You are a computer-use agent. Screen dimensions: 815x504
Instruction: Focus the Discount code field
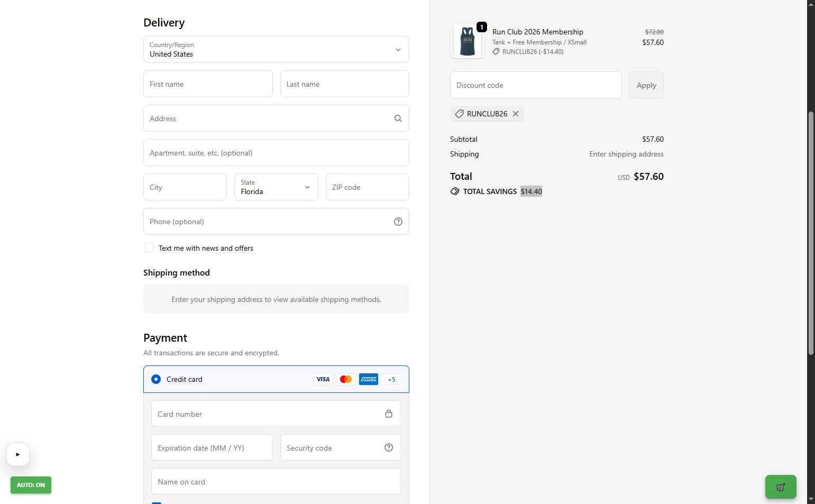coord(535,85)
